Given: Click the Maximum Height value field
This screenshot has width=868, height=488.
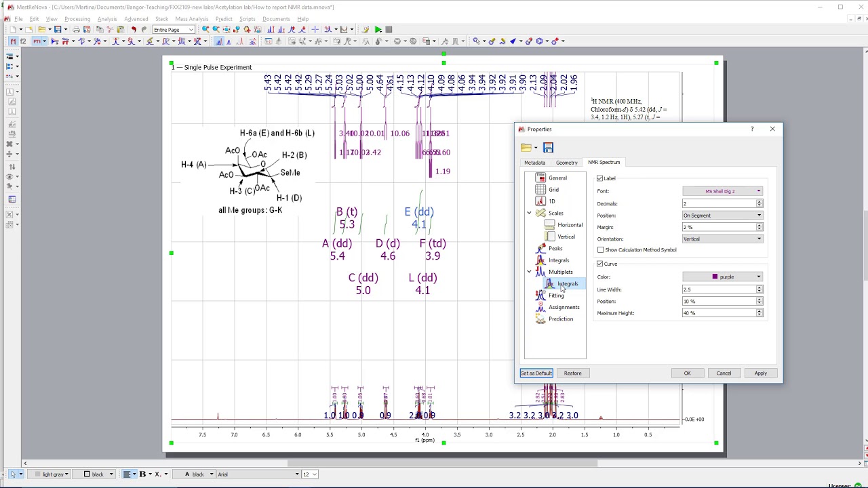Looking at the screenshot, I should [719, 313].
